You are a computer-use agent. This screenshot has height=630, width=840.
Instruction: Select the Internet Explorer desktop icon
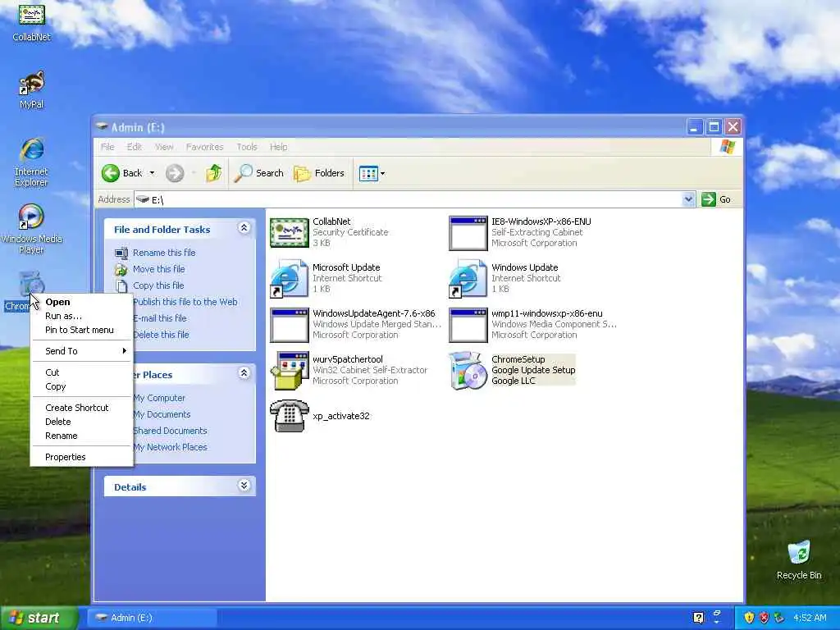click(x=32, y=163)
